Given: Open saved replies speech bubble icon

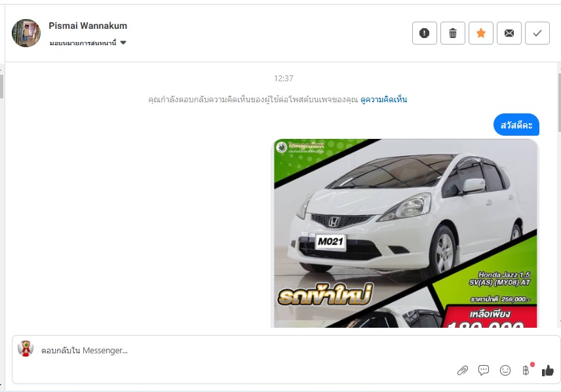Looking at the screenshot, I should click(x=484, y=370).
